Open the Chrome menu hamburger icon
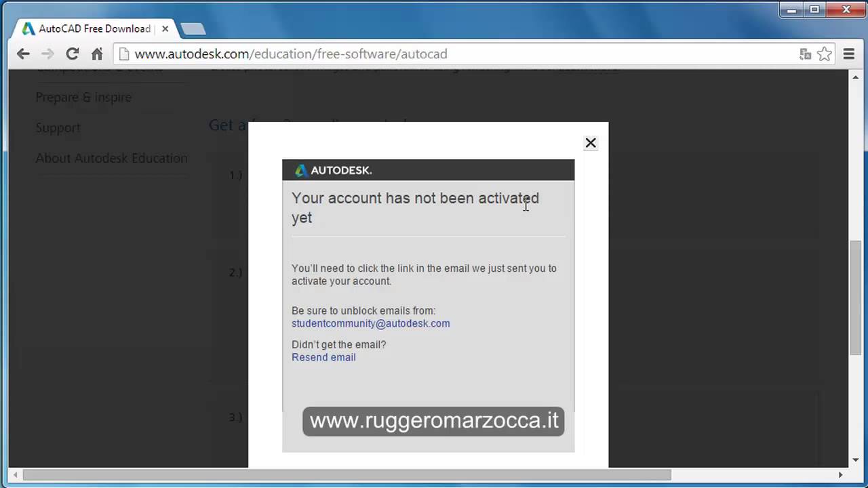This screenshot has height=488, width=868. point(849,54)
